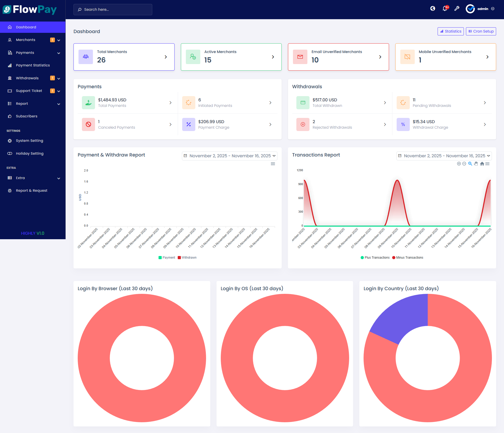Expand the Merchants sidebar submenu
The image size is (504, 433).
pos(59,40)
